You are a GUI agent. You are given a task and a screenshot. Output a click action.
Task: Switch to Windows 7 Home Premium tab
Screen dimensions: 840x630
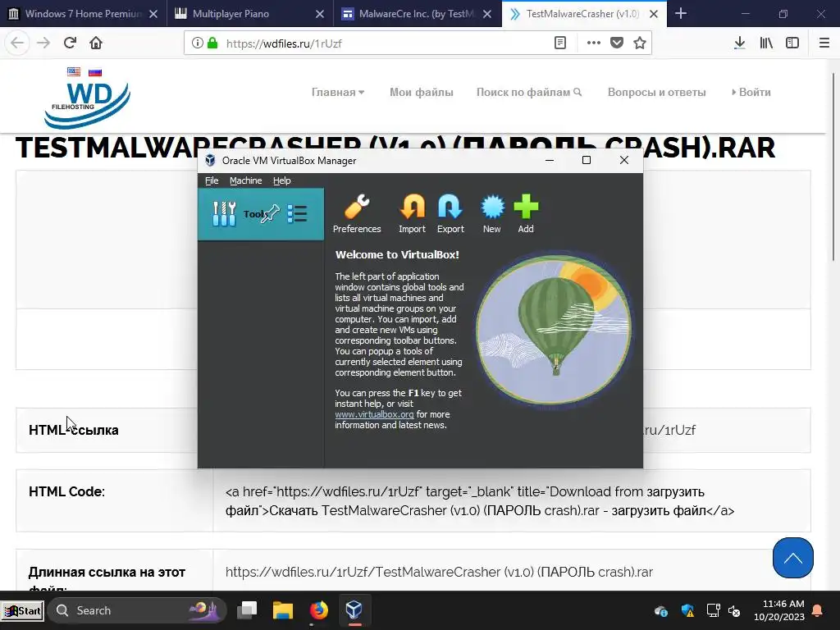pos(83,13)
